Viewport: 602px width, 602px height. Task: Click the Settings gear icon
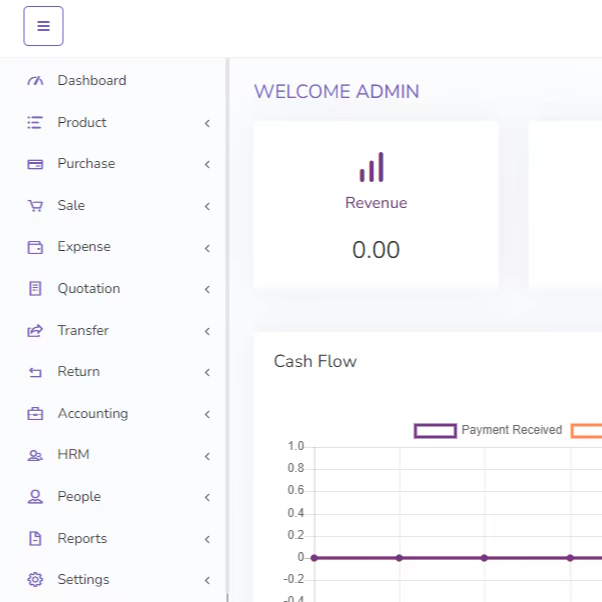point(36,580)
